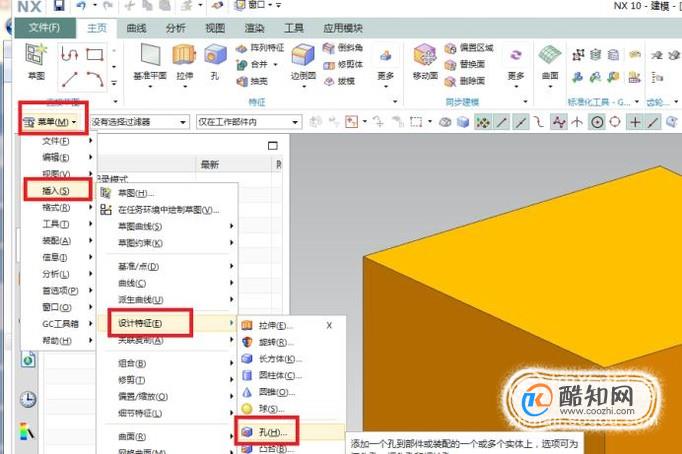Switch to the 视图 ribbon tab
The width and height of the screenshot is (682, 454).
pyautogui.click(x=215, y=28)
